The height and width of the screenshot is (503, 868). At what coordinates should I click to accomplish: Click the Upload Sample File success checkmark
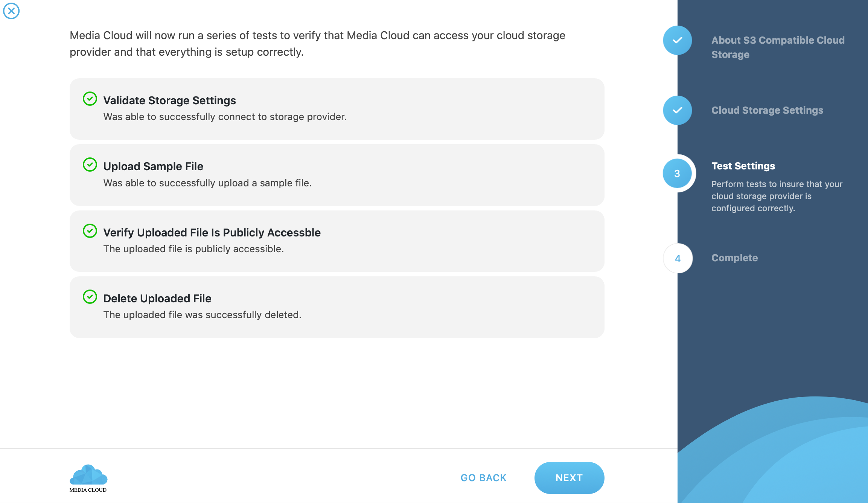(x=90, y=165)
